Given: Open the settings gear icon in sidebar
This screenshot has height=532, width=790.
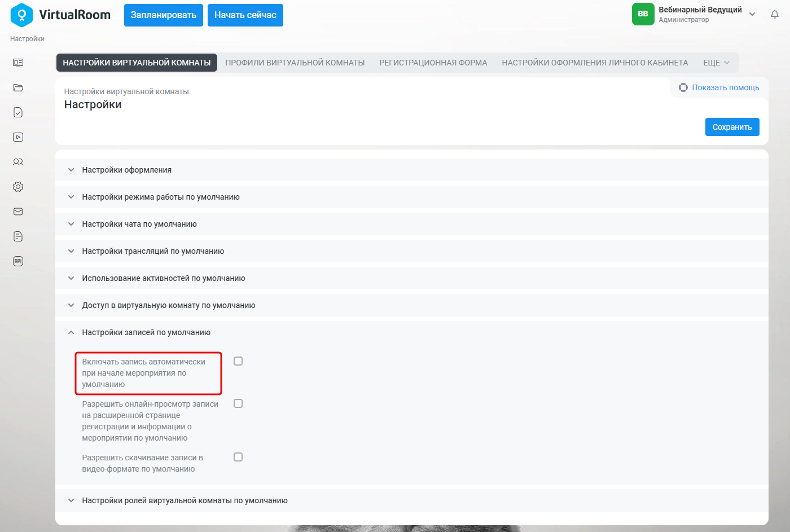Looking at the screenshot, I should coord(18,187).
